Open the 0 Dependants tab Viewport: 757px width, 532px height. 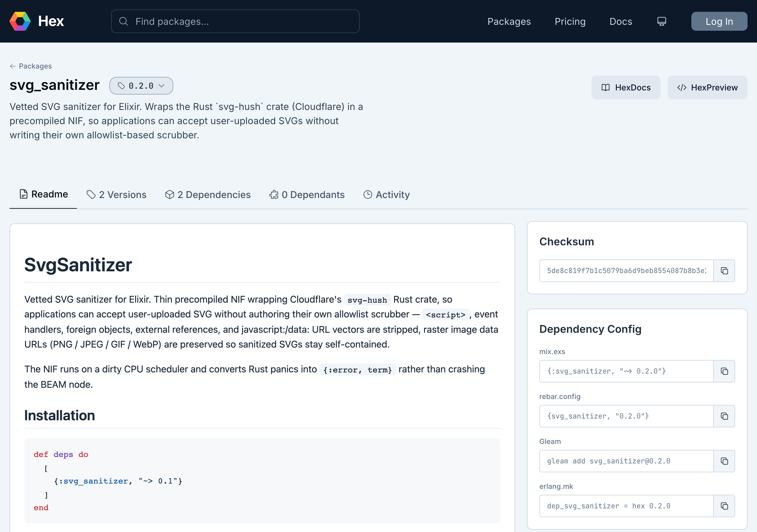307,195
